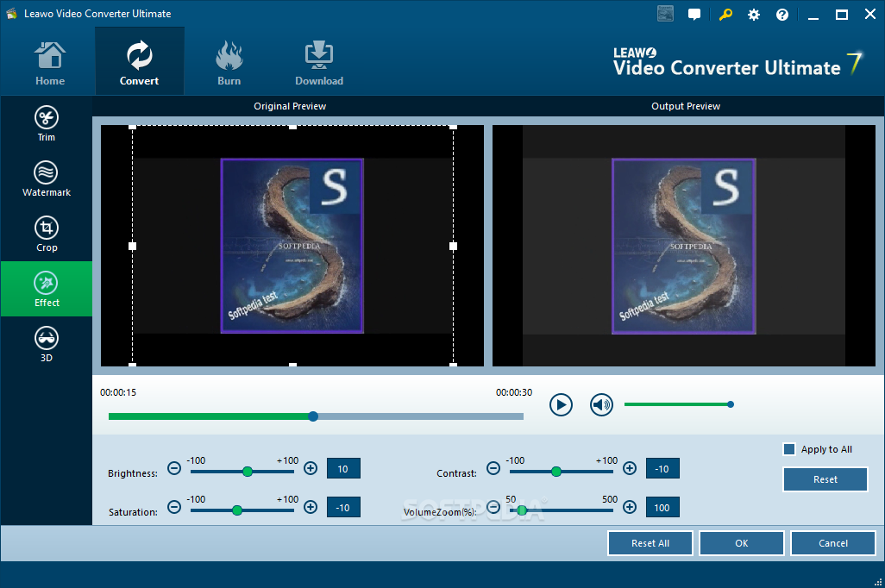Open the registration key icon
This screenshot has height=588, width=885.
pos(725,14)
